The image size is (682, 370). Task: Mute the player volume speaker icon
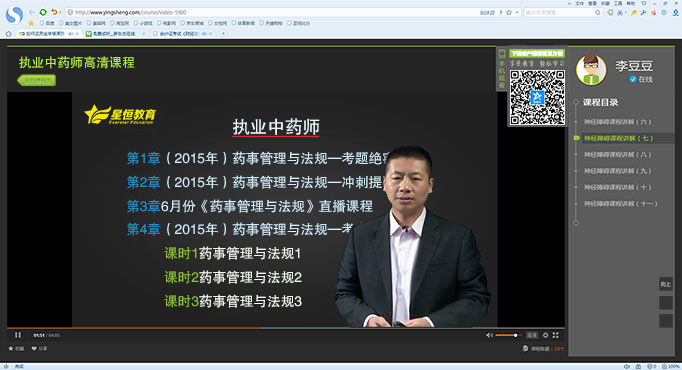click(x=489, y=335)
